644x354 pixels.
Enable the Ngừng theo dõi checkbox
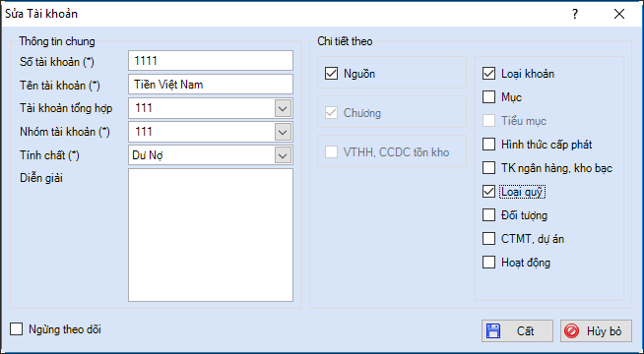coord(17,329)
